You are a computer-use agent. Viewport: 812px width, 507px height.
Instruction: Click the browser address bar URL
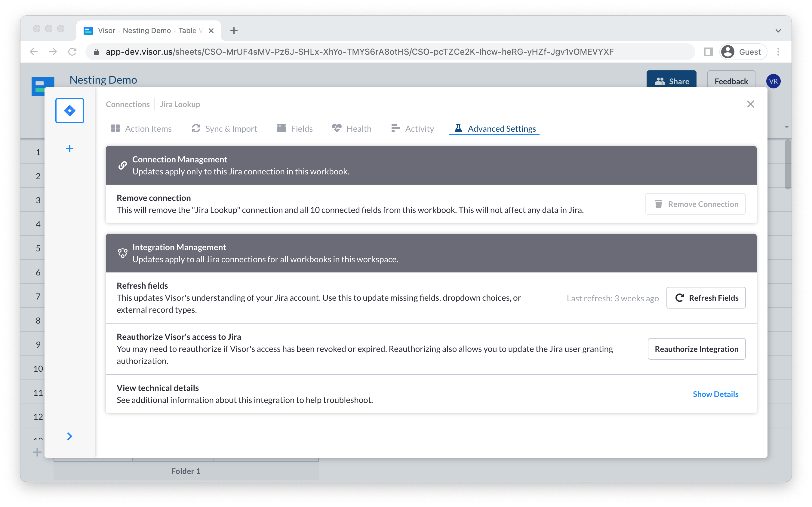tap(359, 52)
